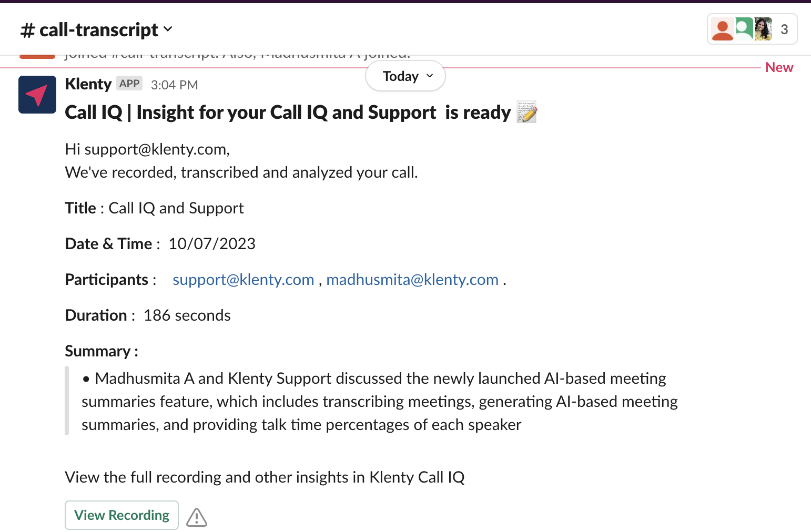Click the 3:04 PM message timestamp
This screenshot has height=532, width=811.
pyautogui.click(x=174, y=85)
